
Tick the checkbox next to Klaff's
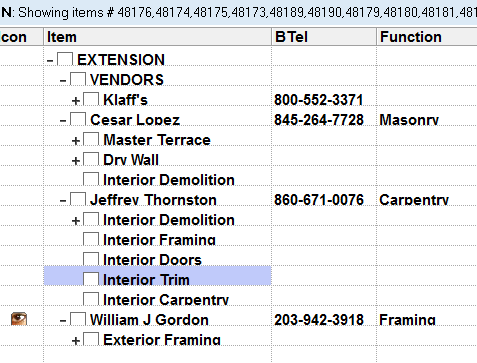click(91, 99)
